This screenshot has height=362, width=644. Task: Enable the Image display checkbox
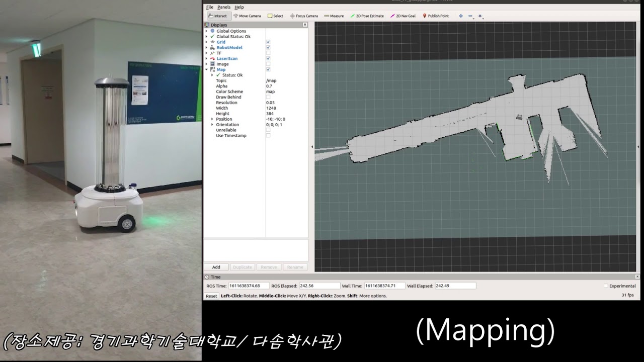coord(268,64)
